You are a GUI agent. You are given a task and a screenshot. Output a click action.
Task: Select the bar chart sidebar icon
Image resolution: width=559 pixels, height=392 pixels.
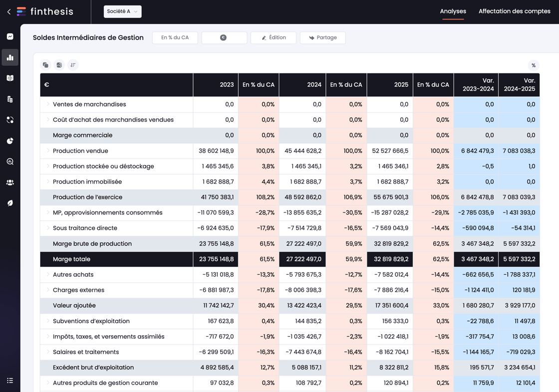click(10, 57)
